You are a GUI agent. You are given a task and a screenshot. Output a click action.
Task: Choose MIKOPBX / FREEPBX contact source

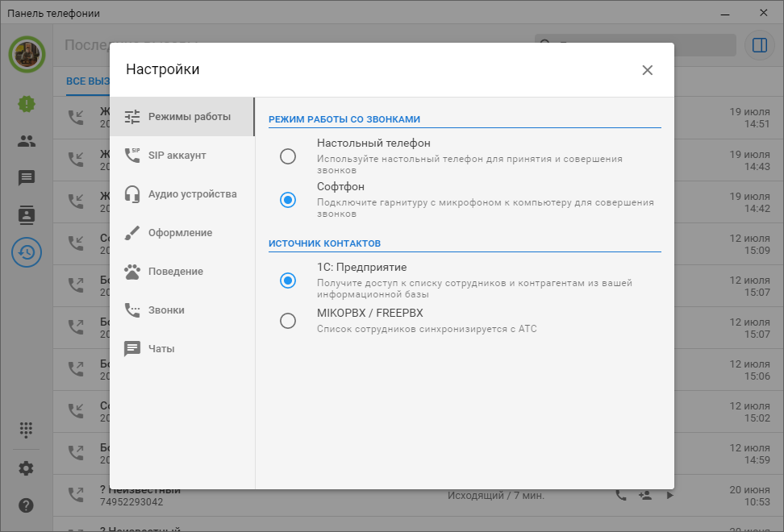coord(288,321)
